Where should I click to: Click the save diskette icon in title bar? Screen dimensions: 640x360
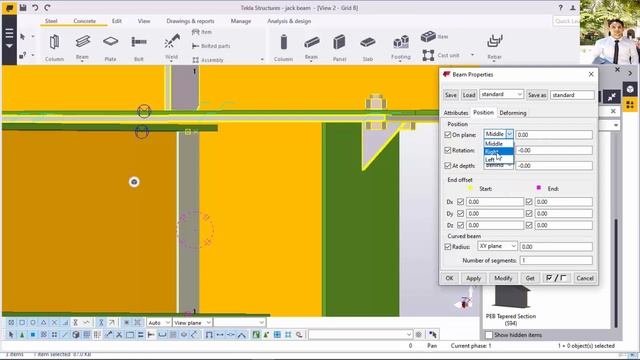click(x=23, y=7)
